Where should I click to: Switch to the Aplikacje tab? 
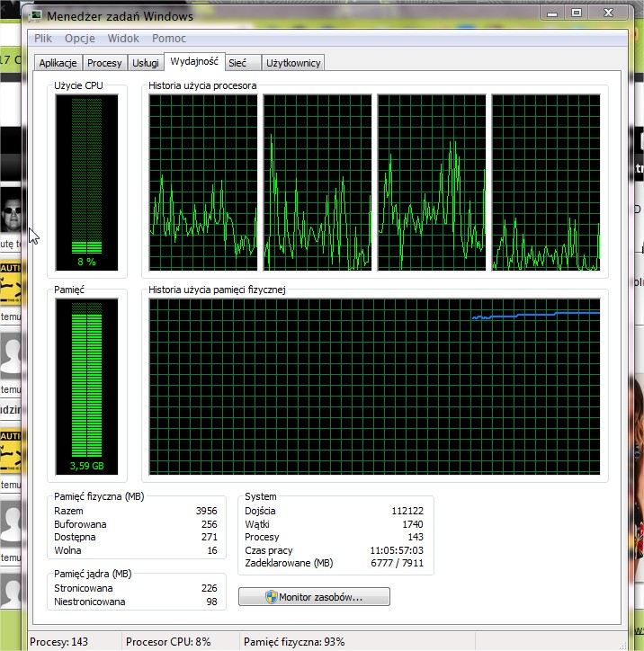tap(58, 63)
